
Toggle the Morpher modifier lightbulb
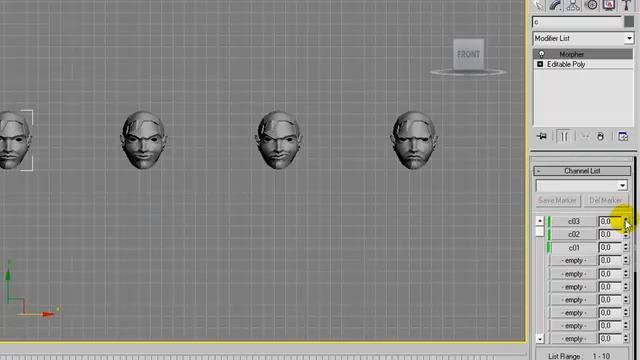click(x=541, y=54)
